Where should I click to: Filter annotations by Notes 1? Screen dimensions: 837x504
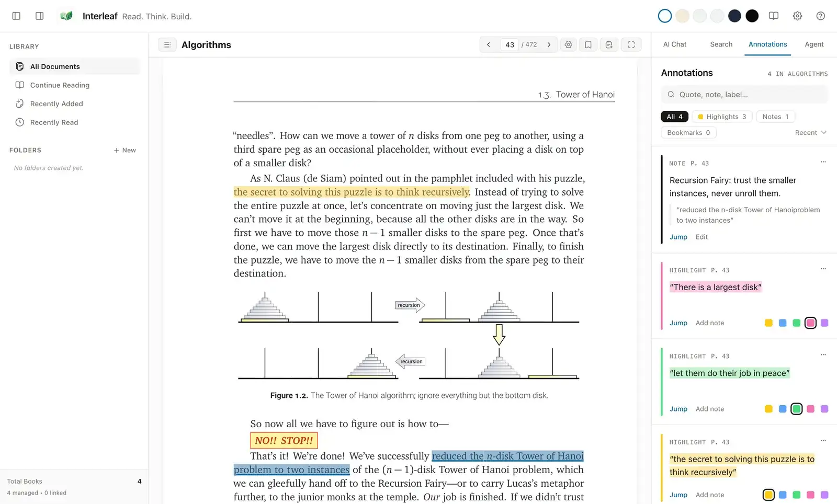775,117
